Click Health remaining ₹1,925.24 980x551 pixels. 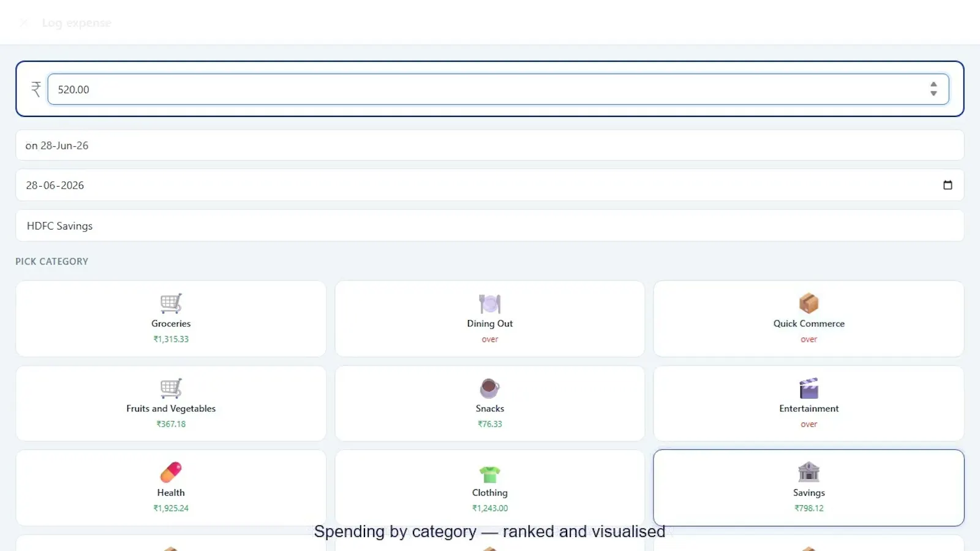[x=171, y=508]
